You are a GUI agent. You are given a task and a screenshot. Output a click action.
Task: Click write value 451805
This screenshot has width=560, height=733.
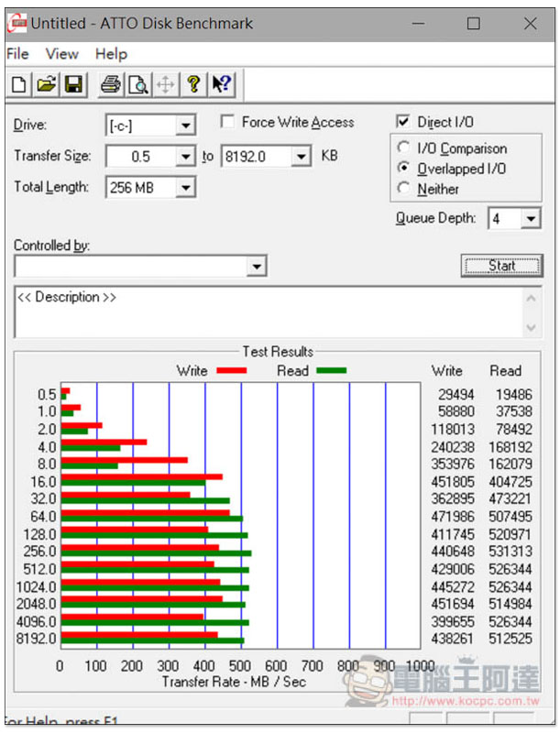tap(453, 482)
